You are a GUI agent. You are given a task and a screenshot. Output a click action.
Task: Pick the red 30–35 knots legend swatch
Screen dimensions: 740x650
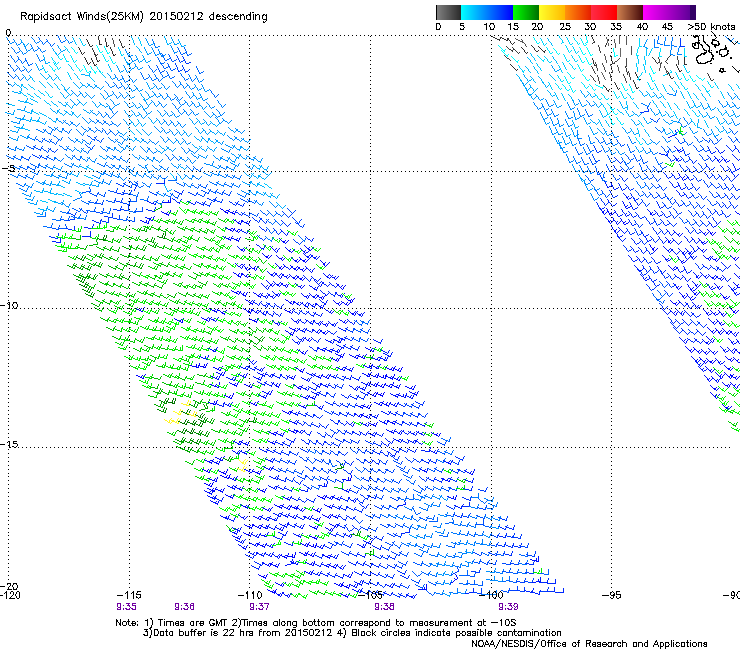coord(604,12)
